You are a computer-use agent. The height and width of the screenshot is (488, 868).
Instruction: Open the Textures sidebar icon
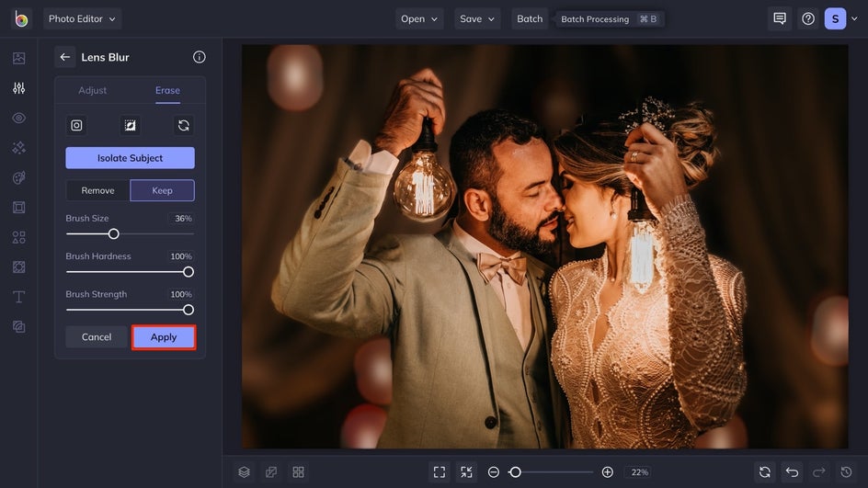pos(18,267)
